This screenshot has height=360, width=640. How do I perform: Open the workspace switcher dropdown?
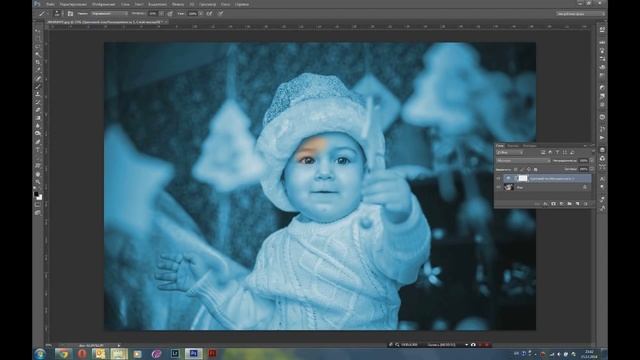(x=580, y=13)
